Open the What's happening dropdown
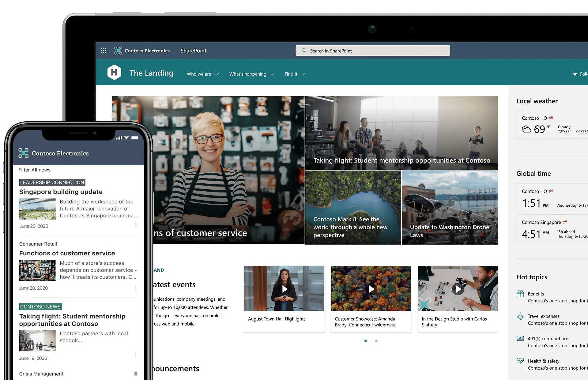 pos(251,74)
